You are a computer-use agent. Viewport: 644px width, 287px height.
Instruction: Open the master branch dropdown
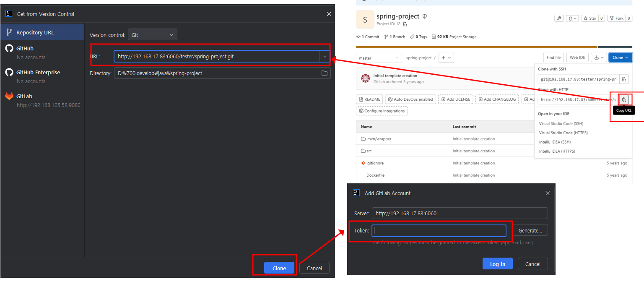(379, 58)
